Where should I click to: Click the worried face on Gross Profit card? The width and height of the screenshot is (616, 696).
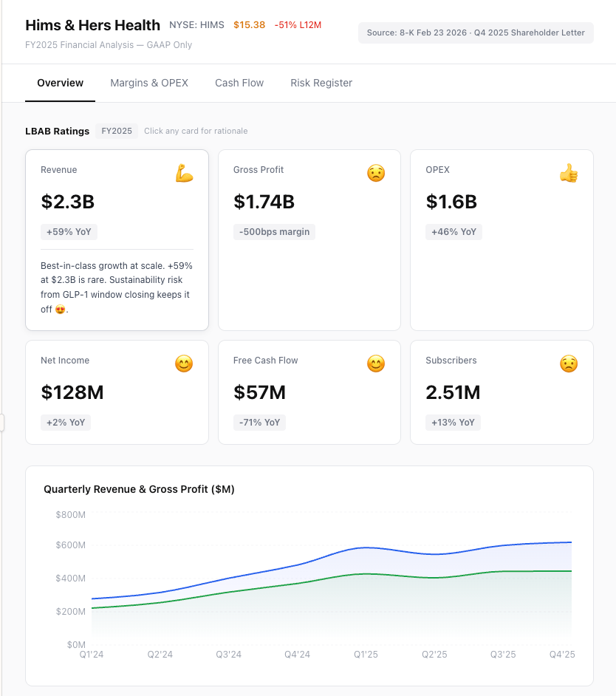click(x=376, y=173)
